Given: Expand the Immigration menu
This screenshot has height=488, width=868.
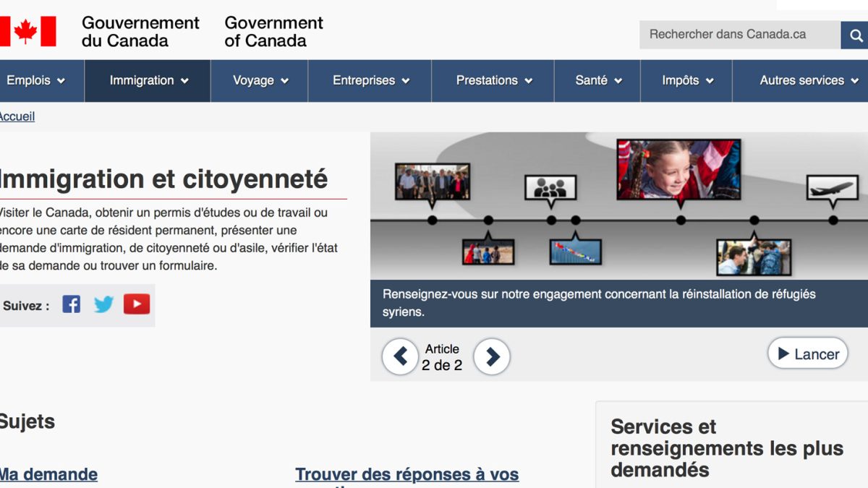Looking at the screenshot, I should point(148,81).
